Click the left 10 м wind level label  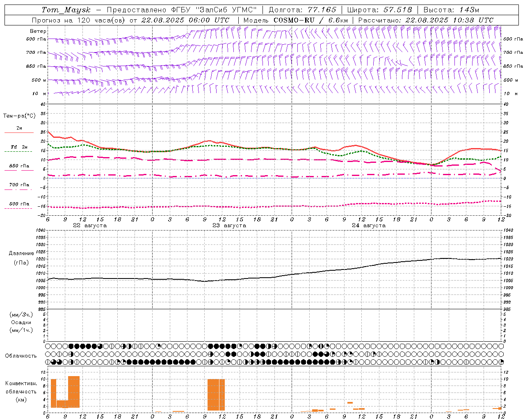(39, 94)
